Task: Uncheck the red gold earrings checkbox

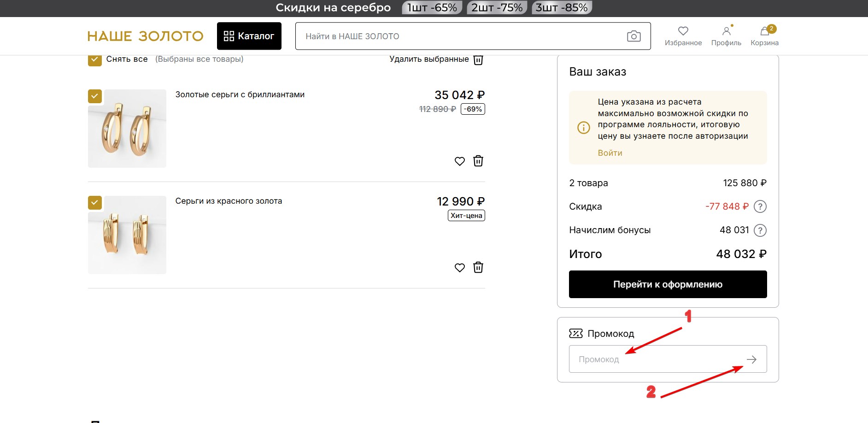Action: (94, 203)
